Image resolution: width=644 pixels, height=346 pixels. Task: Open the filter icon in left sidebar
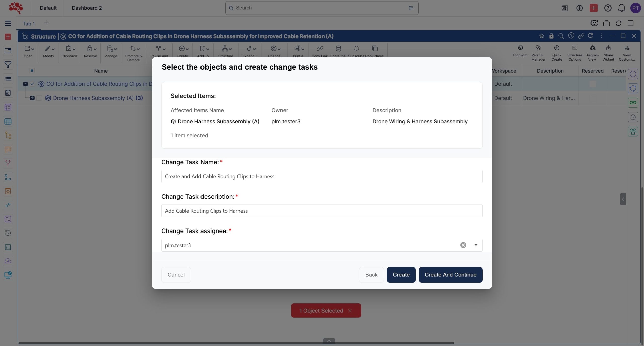(x=8, y=65)
